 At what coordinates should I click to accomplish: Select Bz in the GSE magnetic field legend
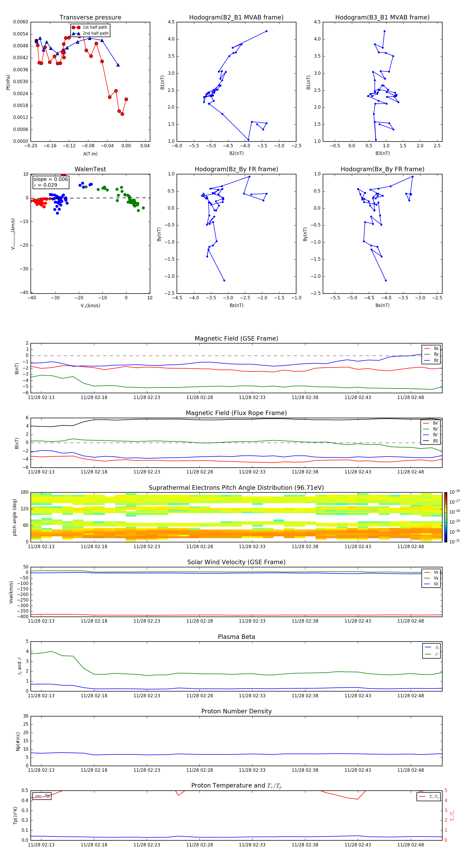[431, 360]
